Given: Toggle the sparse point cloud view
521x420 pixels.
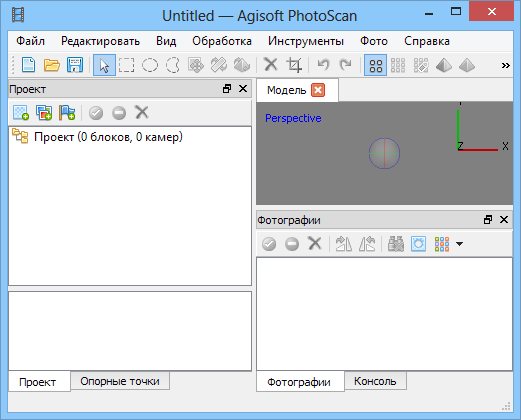Looking at the screenshot, I should (375, 65).
